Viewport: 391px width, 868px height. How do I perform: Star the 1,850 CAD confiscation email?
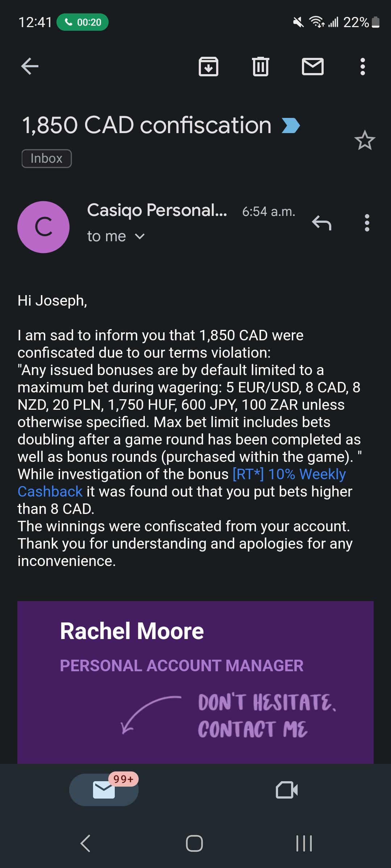click(x=365, y=140)
